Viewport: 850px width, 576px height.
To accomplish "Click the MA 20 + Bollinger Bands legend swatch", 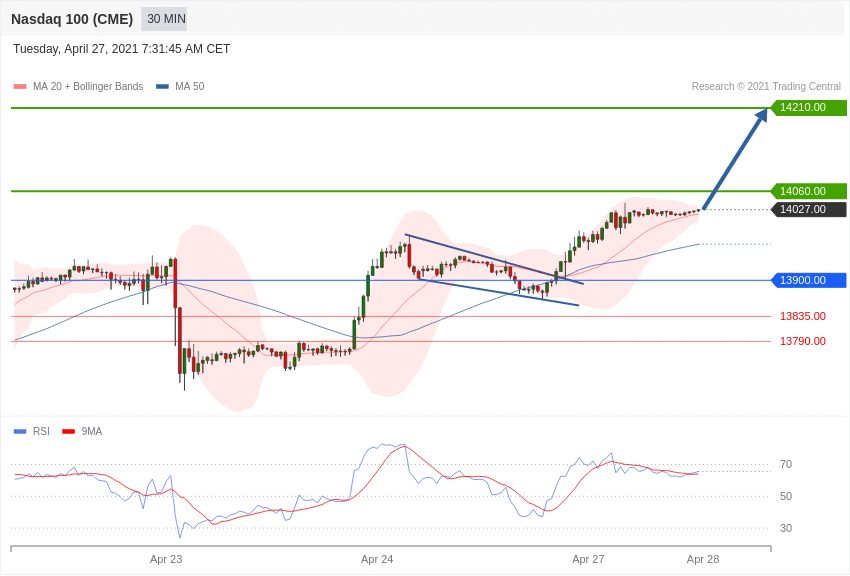I will 20,87.
